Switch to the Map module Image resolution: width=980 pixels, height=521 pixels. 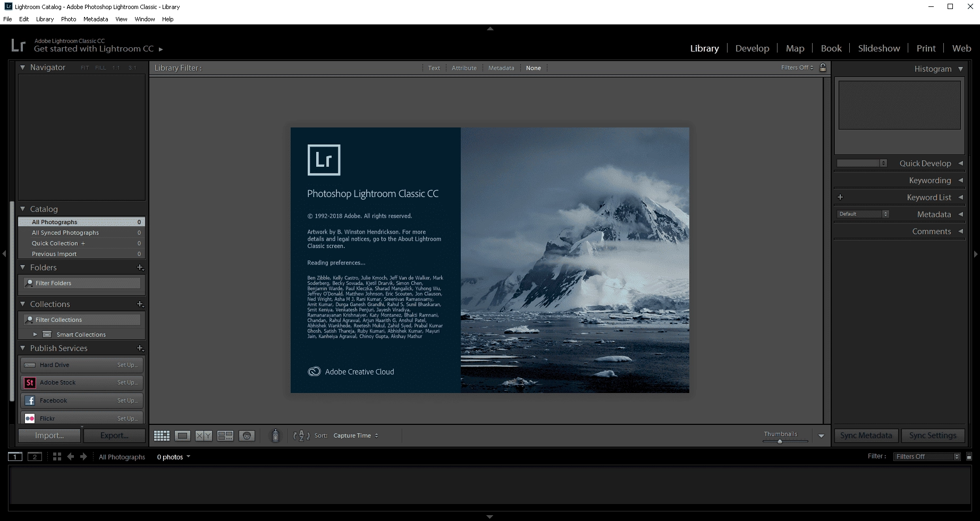[795, 48]
